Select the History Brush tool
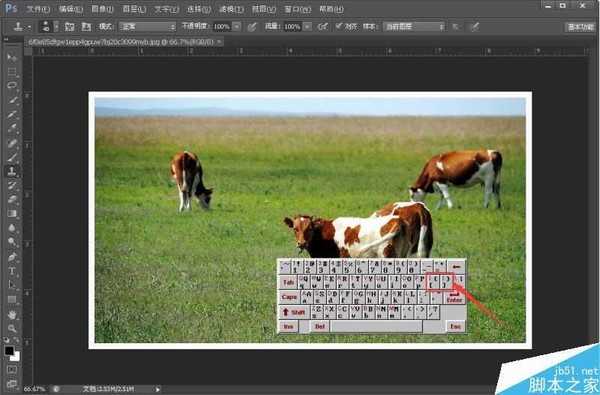Image resolution: width=600 pixels, height=395 pixels. 12,185
